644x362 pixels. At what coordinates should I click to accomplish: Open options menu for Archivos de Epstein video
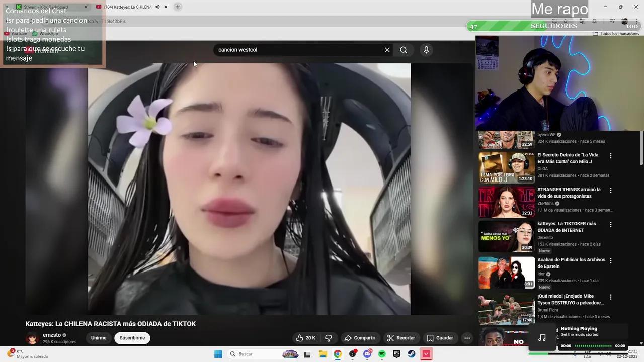coord(611,261)
